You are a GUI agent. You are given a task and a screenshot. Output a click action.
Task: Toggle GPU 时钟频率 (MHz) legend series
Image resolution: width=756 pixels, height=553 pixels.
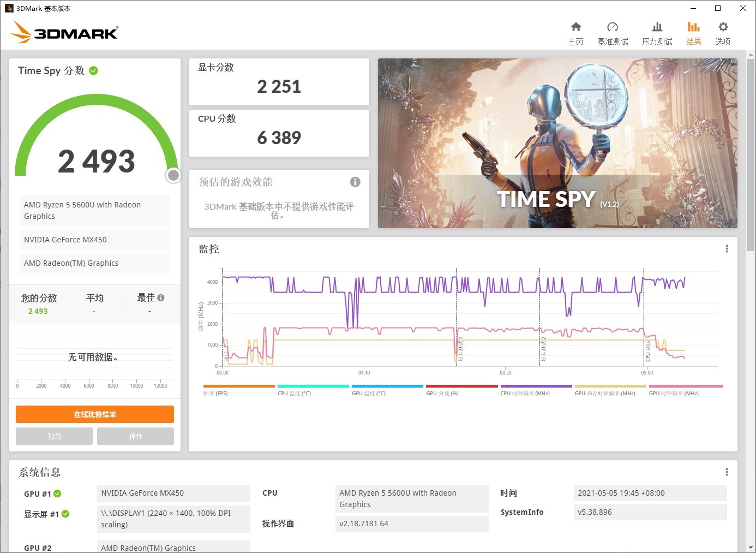[x=686, y=390]
